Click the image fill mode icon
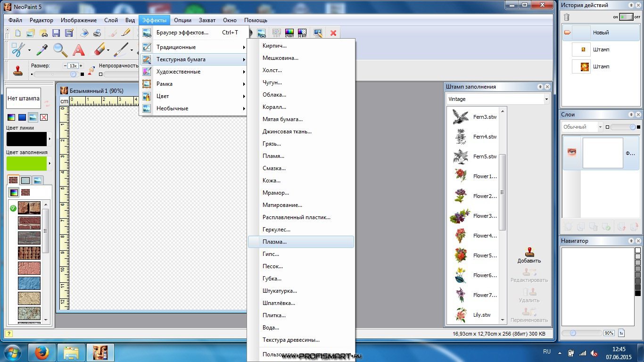Image resolution: width=644 pixels, height=362 pixels. pos(33,117)
